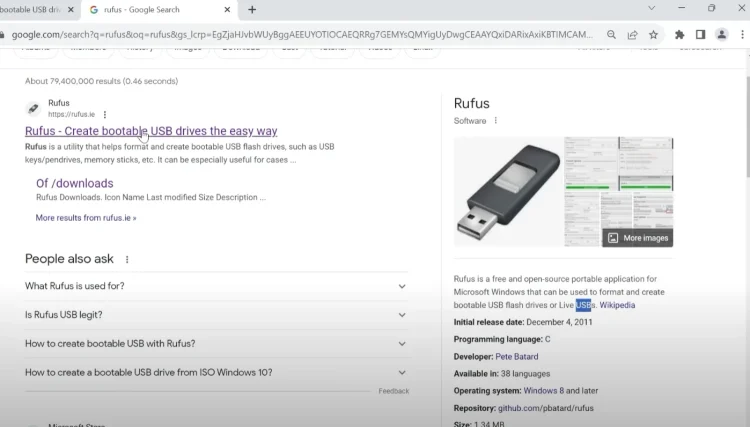Click the share page icon in address bar
Image resolution: width=750 pixels, height=427 pixels.
click(632, 34)
